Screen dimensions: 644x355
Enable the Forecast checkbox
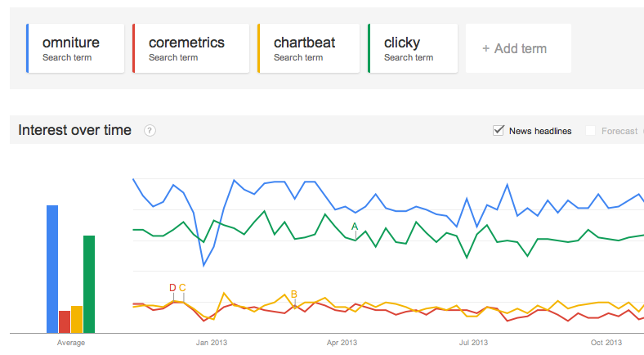tap(591, 131)
